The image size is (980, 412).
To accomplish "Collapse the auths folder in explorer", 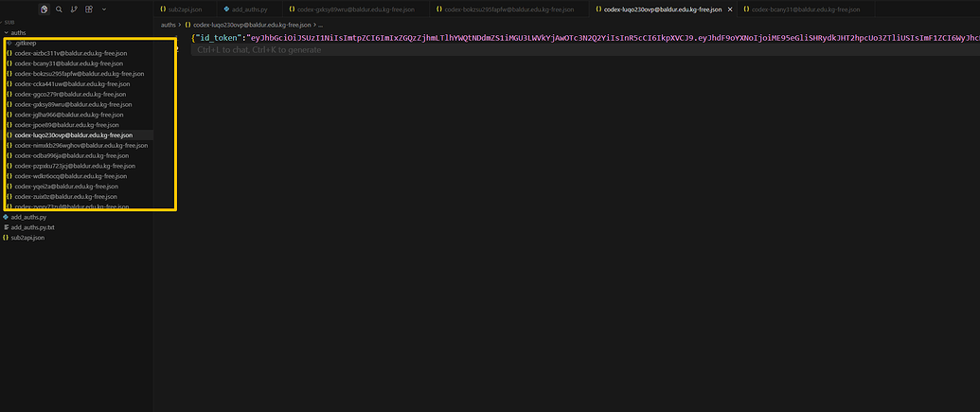I will click(18, 32).
